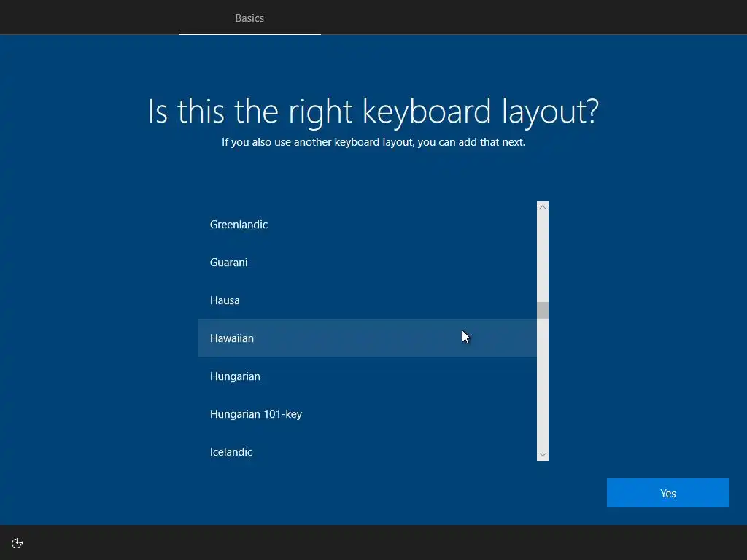Choose the plain Hungarian layout entry
747x560 pixels.
(x=368, y=376)
